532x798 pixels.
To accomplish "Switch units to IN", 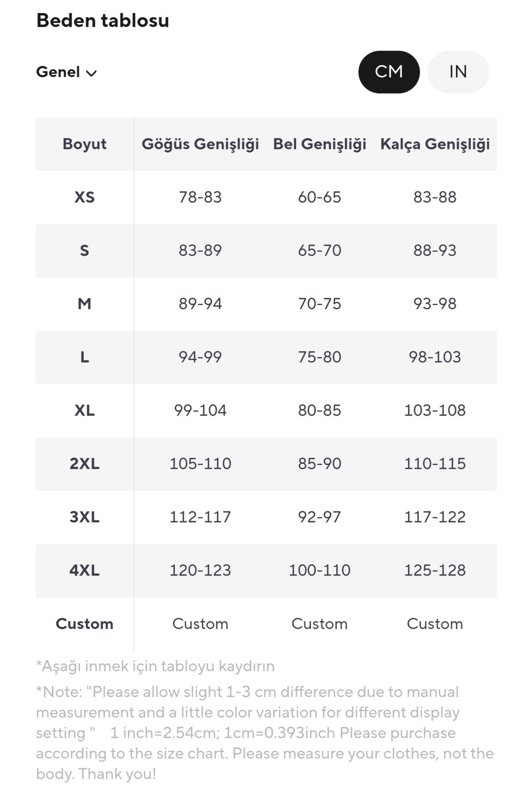I will 458,72.
